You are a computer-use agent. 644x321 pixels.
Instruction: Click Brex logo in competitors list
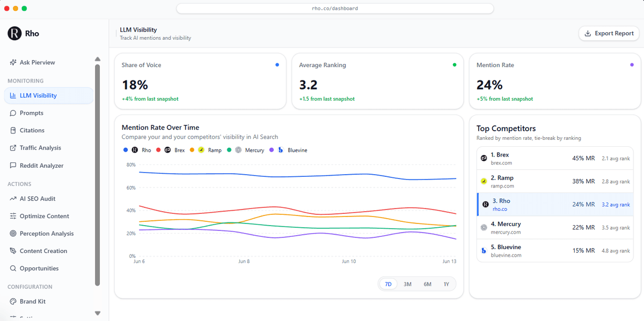tap(484, 158)
